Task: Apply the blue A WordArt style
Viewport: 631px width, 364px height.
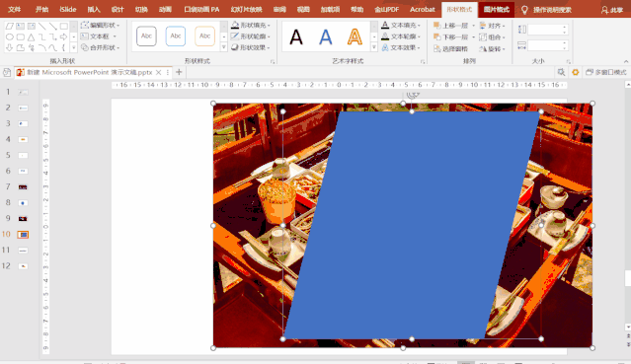Action: pyautogui.click(x=326, y=37)
